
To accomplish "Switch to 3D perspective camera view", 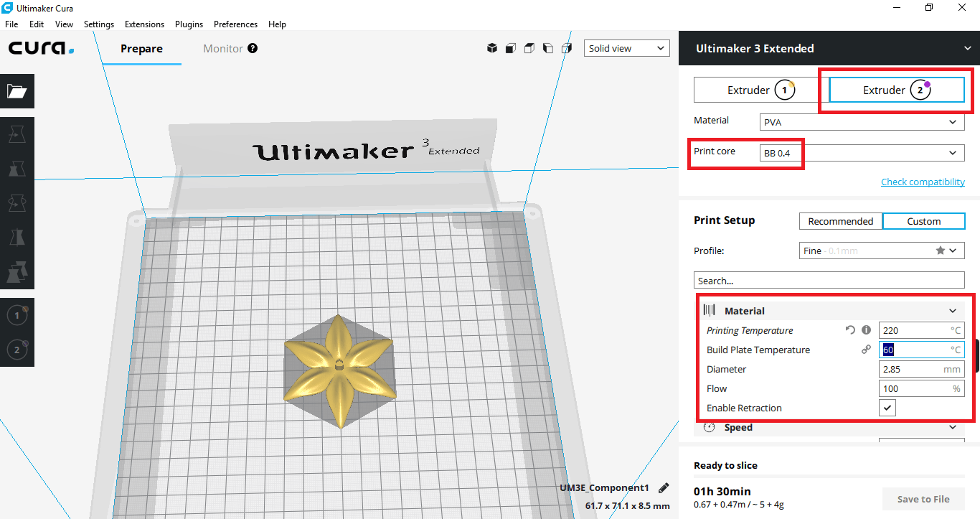I will pos(492,48).
